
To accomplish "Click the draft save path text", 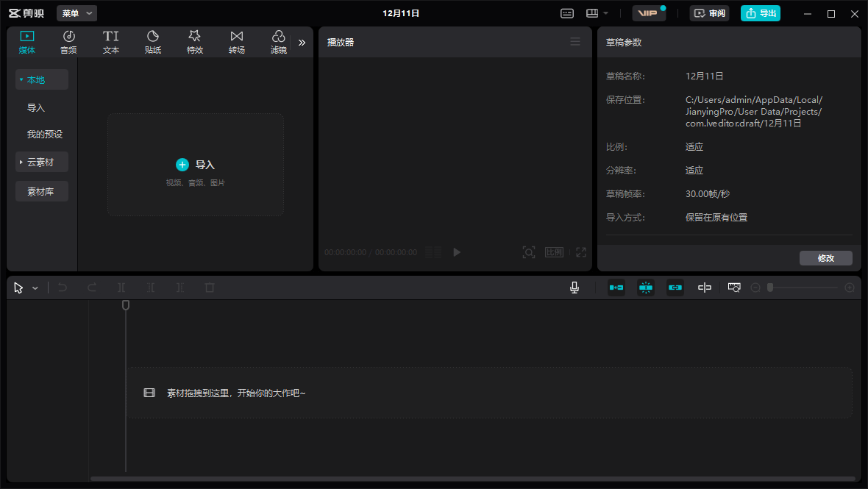I will [x=754, y=112].
